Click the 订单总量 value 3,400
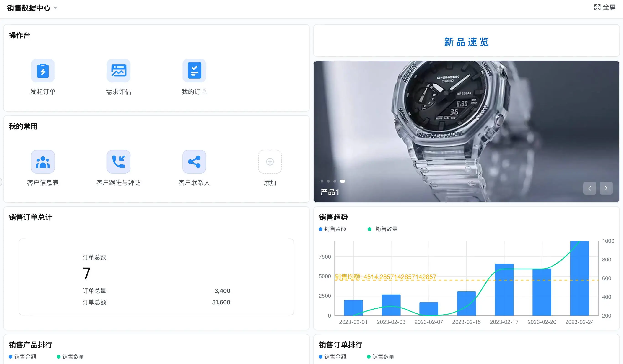The height and width of the screenshot is (364, 623). (222, 291)
